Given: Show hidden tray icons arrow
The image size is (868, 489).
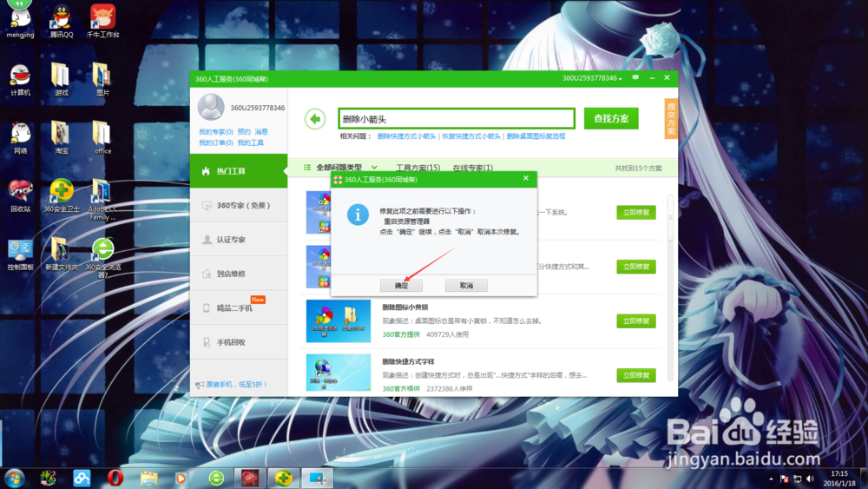Looking at the screenshot, I should pos(771,479).
